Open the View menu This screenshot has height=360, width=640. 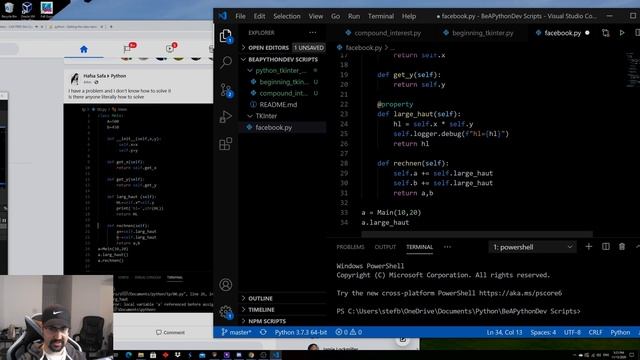click(x=316, y=16)
